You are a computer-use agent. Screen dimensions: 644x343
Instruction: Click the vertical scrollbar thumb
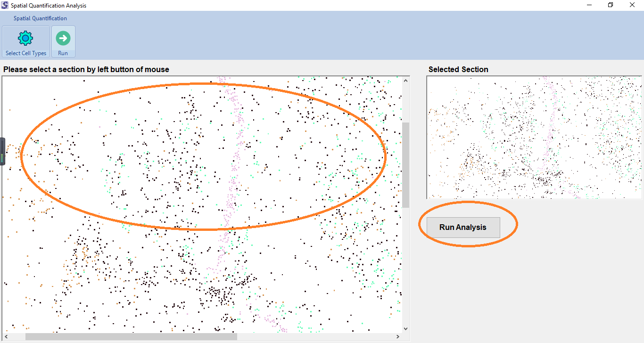pyautogui.click(x=405, y=165)
